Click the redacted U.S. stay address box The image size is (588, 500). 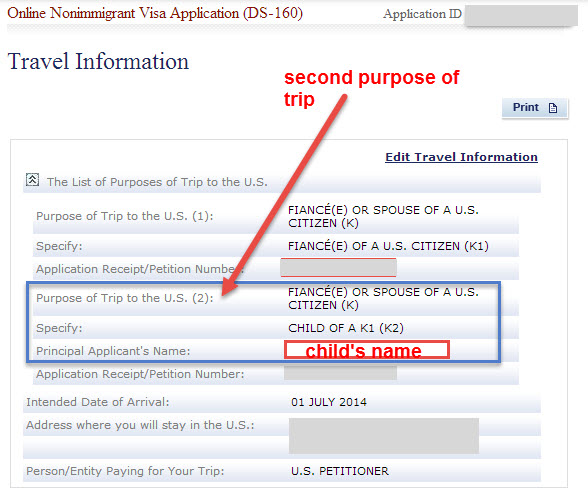coord(384,436)
